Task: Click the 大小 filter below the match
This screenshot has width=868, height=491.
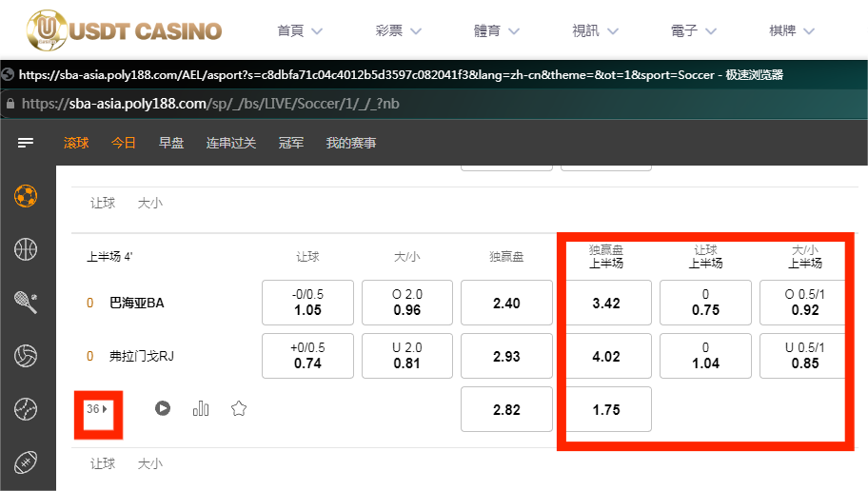Action: [x=150, y=463]
